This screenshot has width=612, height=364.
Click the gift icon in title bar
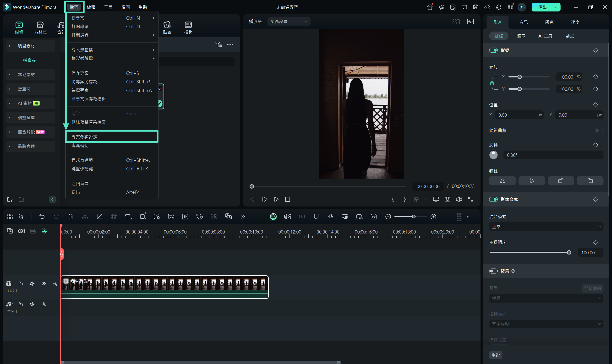pyautogui.click(x=430, y=7)
